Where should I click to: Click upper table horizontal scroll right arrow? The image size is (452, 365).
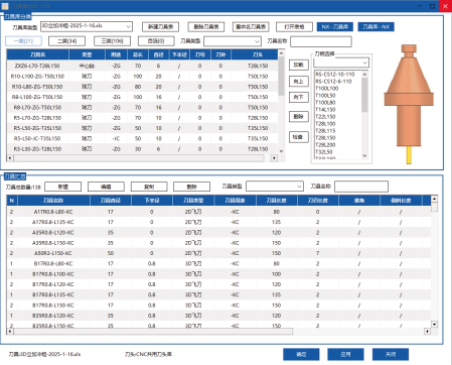274,158
